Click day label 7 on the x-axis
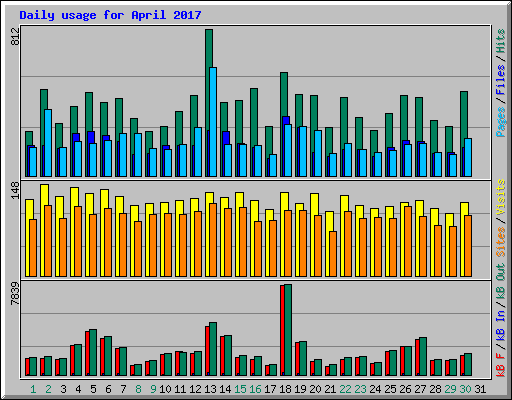This screenshot has width=512, height=400. [123, 389]
